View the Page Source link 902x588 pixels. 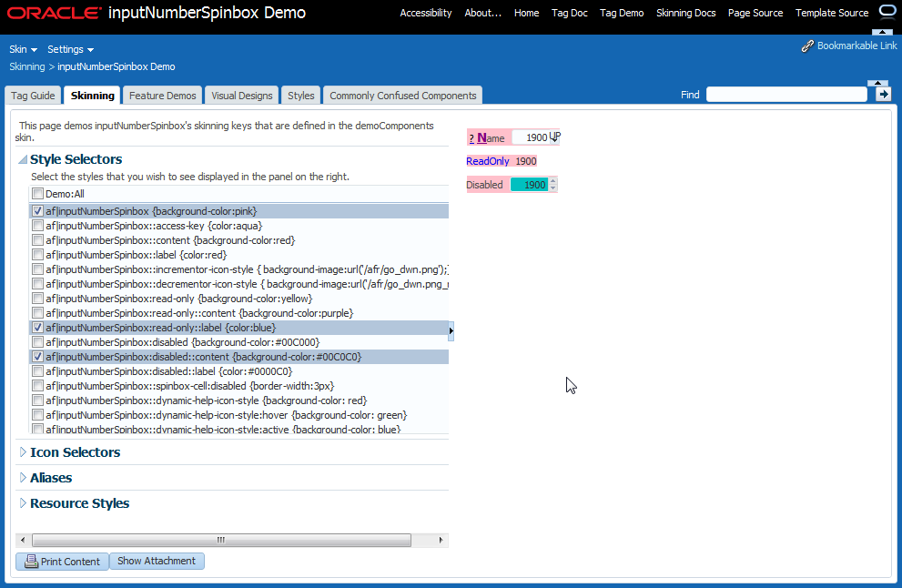(755, 13)
